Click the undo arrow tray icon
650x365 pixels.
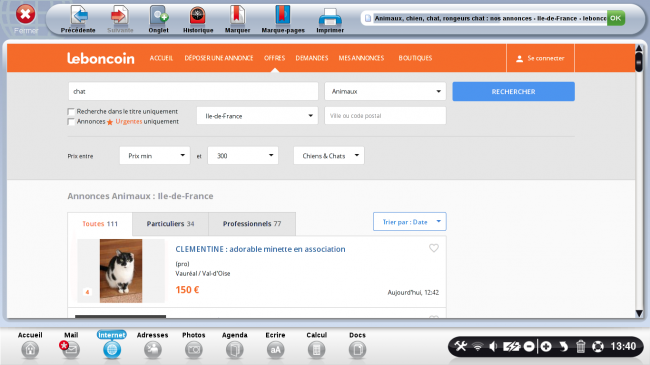tap(563, 346)
